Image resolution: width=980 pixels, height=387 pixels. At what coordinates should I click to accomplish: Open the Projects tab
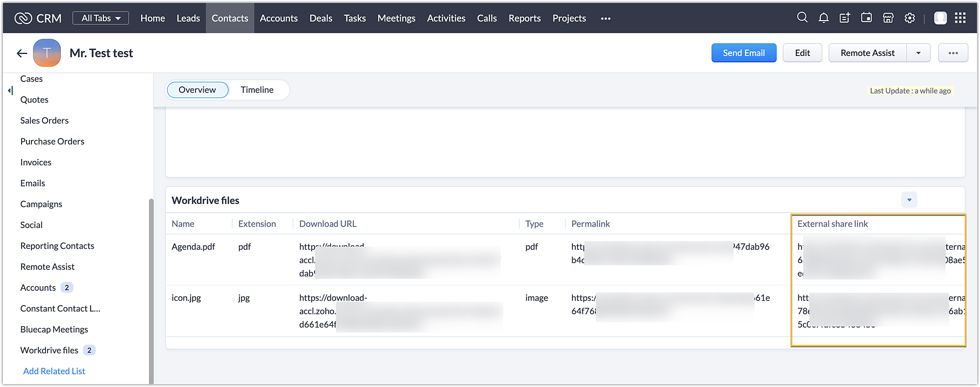569,18
